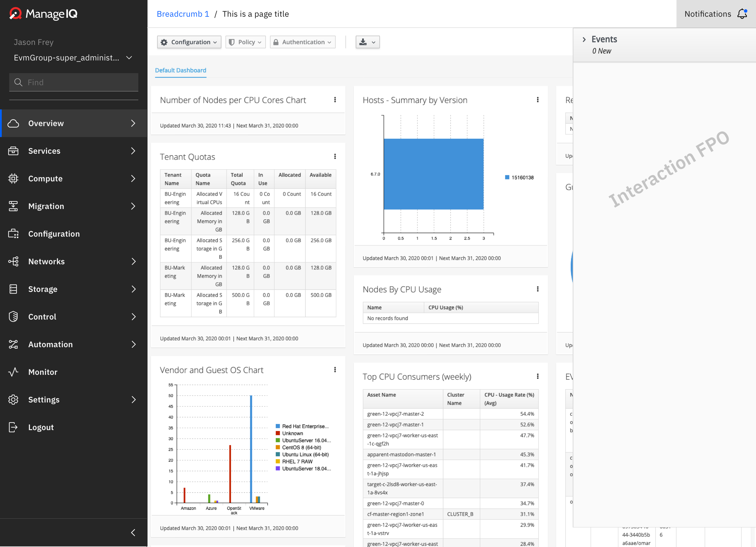The height and width of the screenshot is (547, 756).
Task: Click the Tenant Name column header
Action: coord(175,179)
